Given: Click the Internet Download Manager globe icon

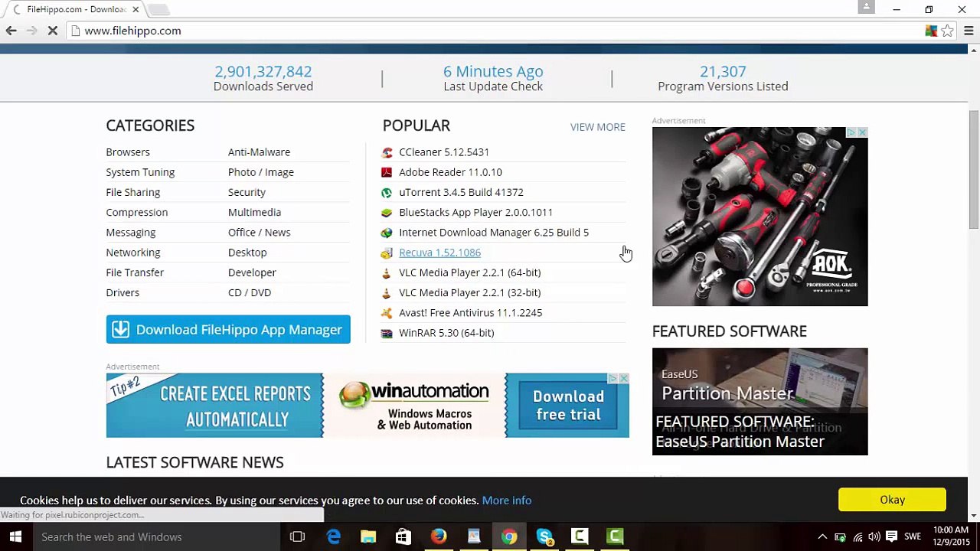Looking at the screenshot, I should tap(387, 233).
